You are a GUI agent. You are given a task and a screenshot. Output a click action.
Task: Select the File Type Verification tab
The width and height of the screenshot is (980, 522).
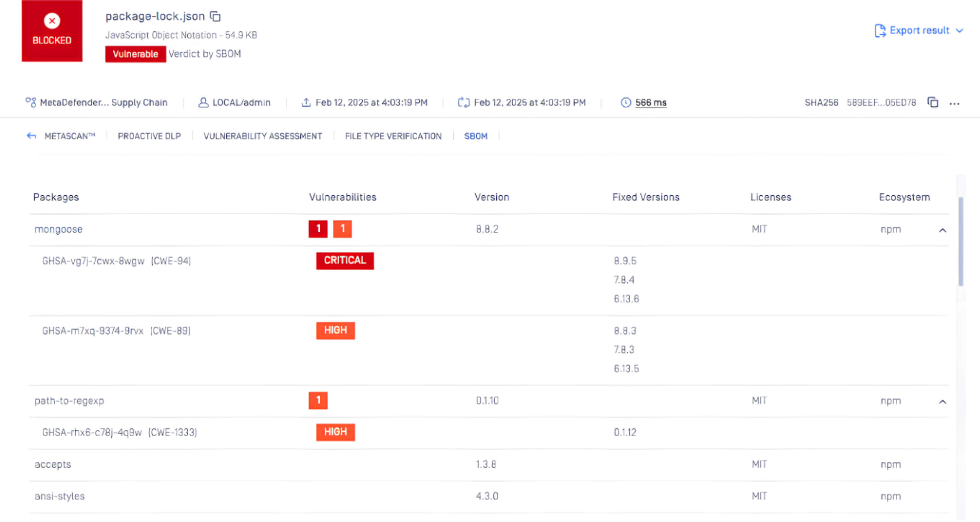click(393, 136)
